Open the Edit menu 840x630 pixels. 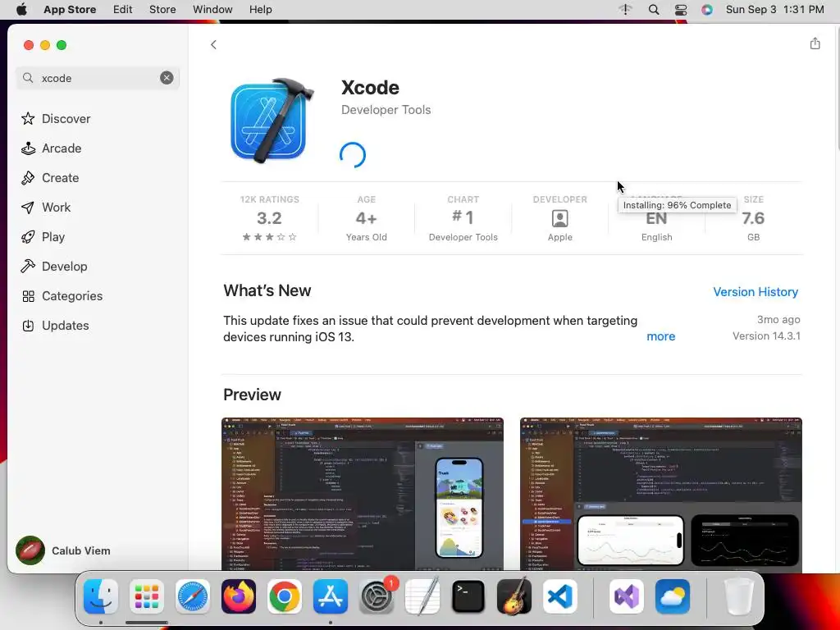(123, 10)
